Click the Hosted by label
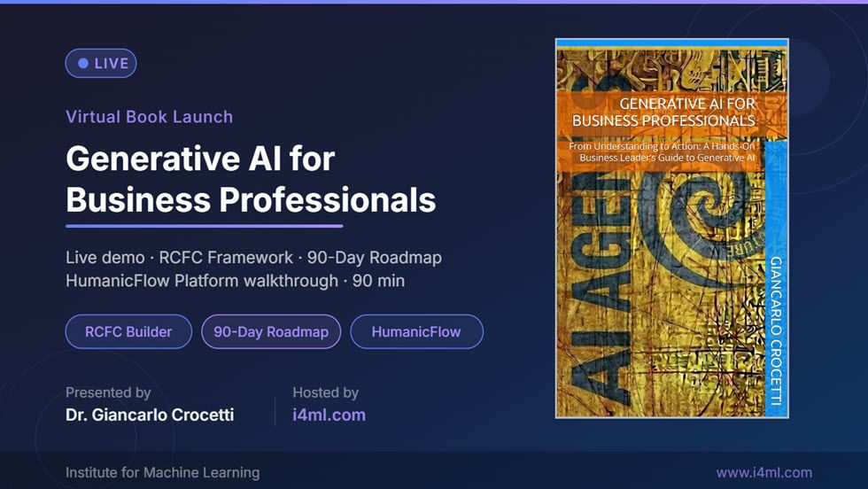868x489 pixels. click(326, 392)
